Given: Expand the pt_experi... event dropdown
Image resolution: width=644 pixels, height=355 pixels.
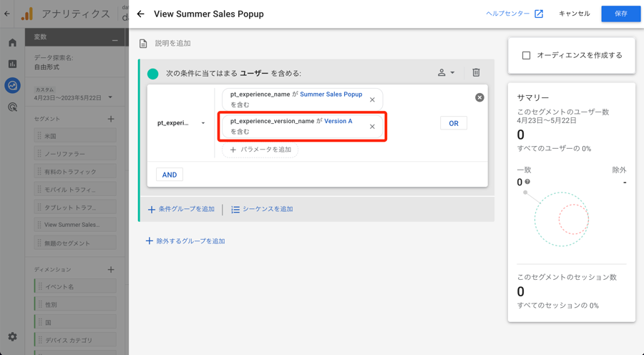Looking at the screenshot, I should [181, 123].
